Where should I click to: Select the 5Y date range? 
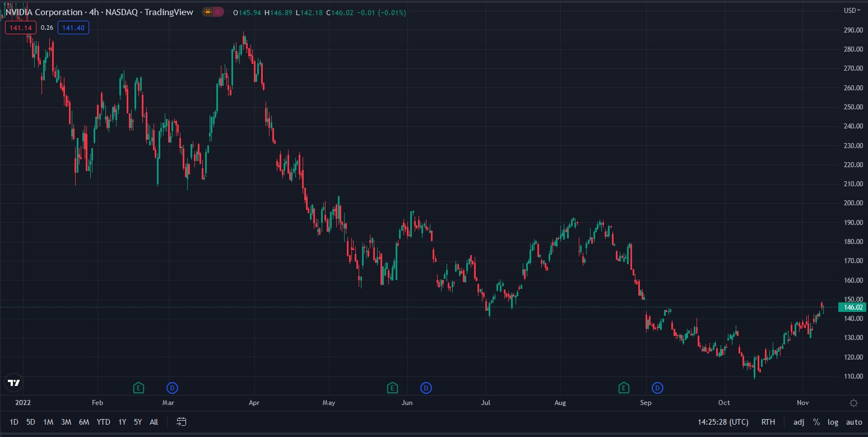(x=138, y=422)
